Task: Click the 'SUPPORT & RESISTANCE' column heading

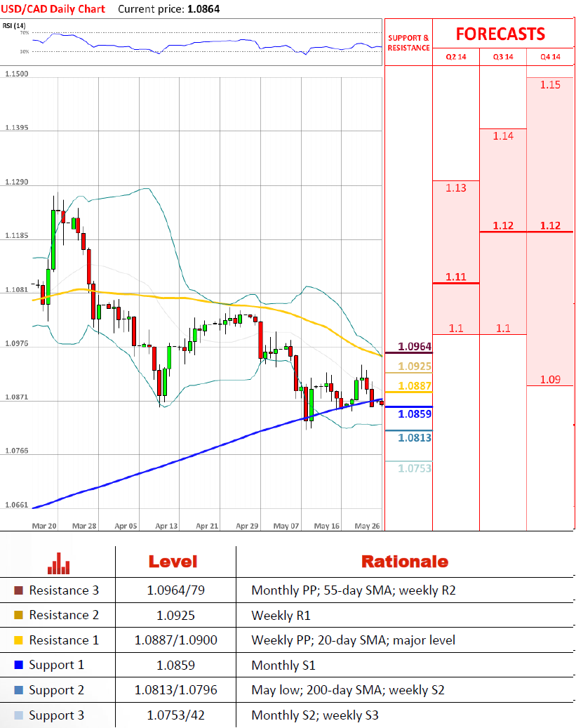Action: click(x=408, y=43)
